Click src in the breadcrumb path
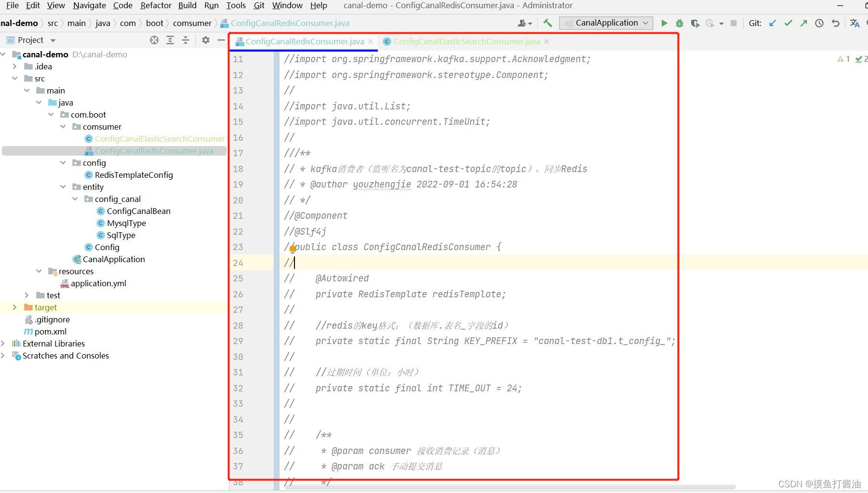This screenshot has width=868, height=493. pyautogui.click(x=53, y=23)
